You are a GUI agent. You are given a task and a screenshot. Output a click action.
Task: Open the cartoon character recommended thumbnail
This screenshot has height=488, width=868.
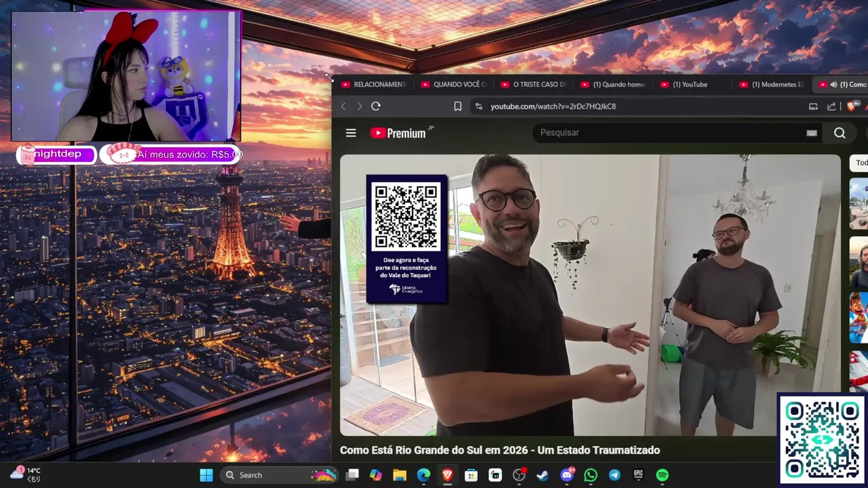coord(859,319)
